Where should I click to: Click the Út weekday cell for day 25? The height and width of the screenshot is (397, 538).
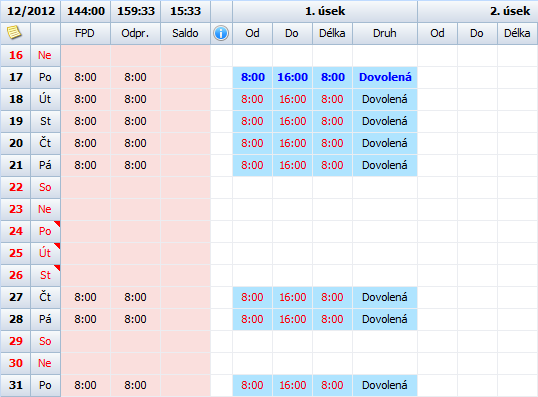click(45, 253)
